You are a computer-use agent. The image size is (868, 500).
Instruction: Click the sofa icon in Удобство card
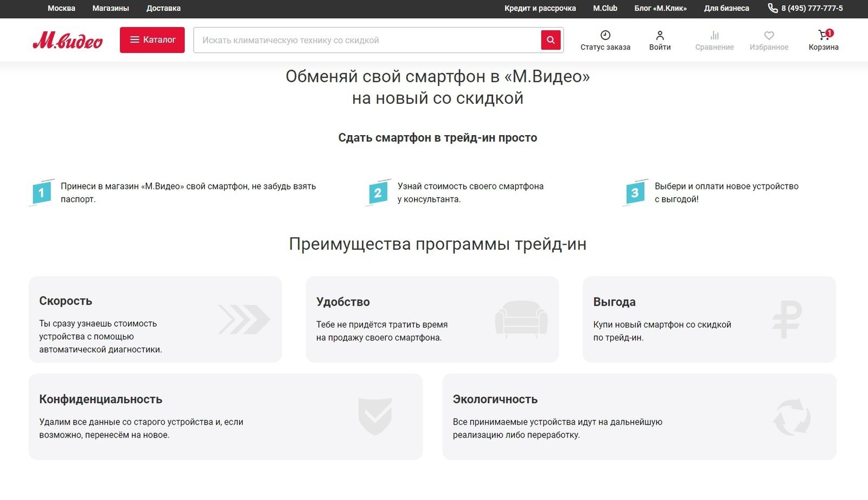(521, 319)
